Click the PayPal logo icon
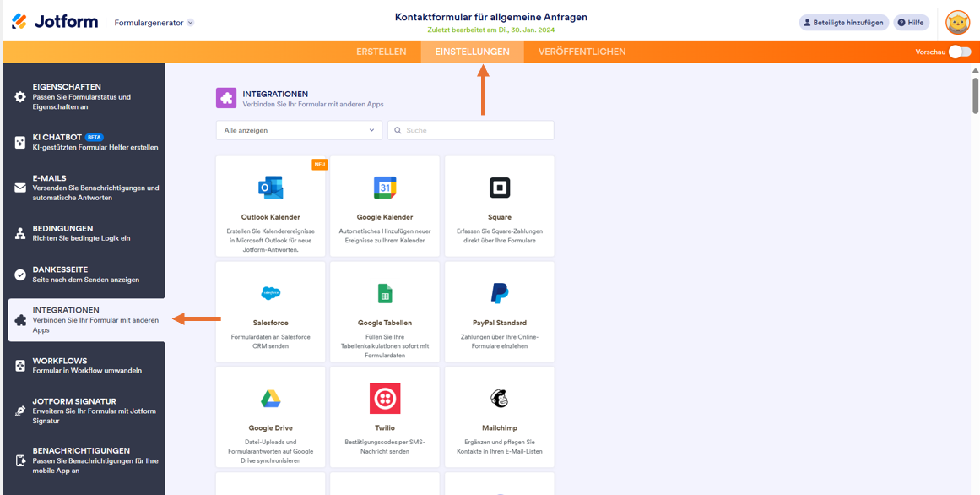 click(x=500, y=293)
